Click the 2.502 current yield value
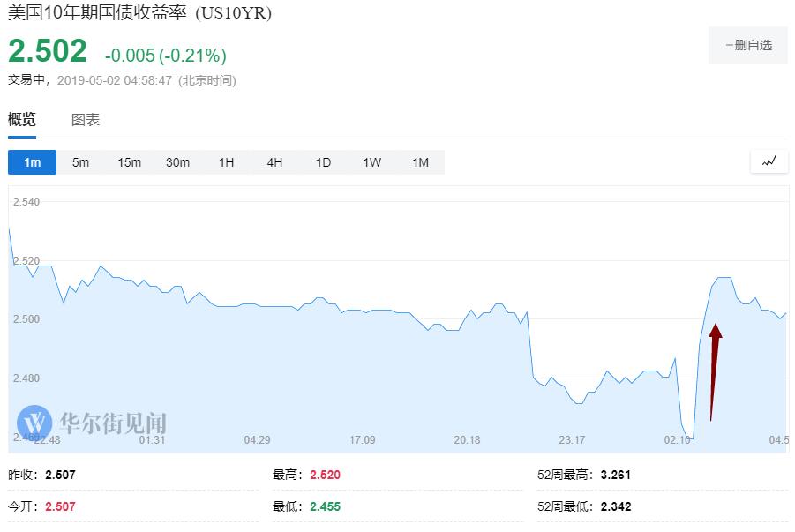795x532 pixels. pyautogui.click(x=48, y=51)
